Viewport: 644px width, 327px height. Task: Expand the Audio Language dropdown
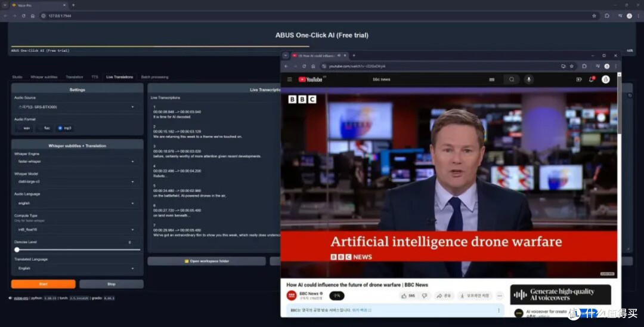(77, 203)
